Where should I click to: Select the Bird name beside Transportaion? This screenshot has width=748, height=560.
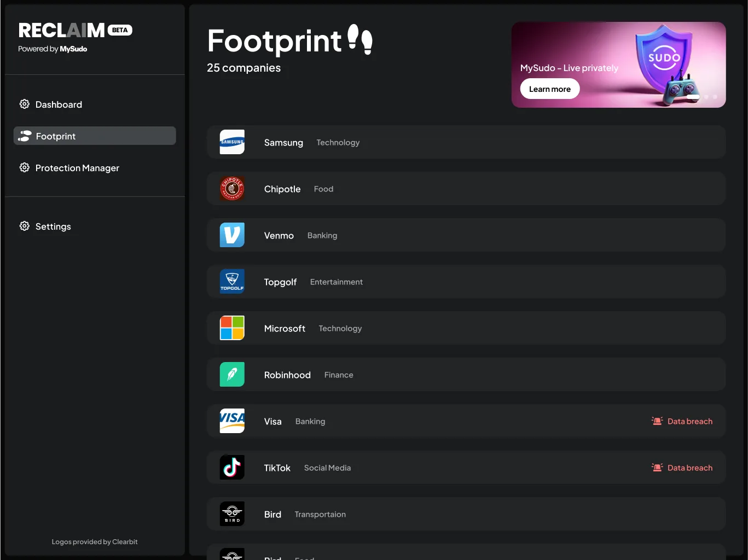point(272,515)
